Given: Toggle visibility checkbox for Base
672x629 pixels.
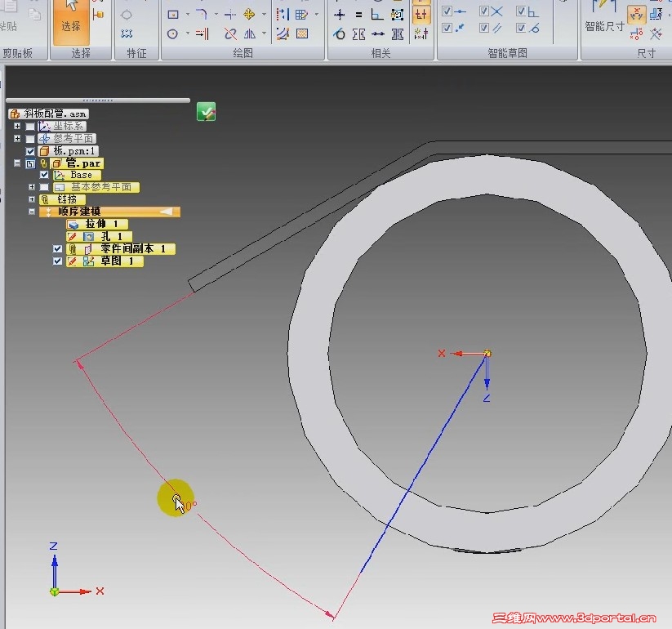Looking at the screenshot, I should pyautogui.click(x=44, y=175).
